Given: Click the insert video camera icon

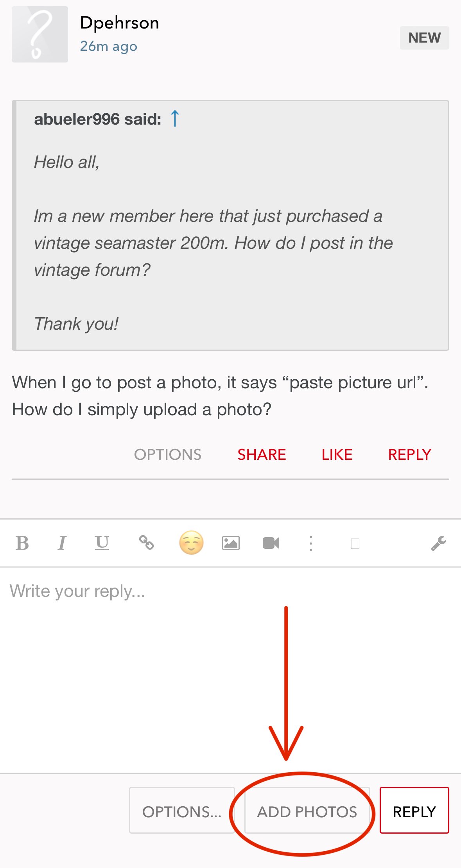Looking at the screenshot, I should 271,543.
